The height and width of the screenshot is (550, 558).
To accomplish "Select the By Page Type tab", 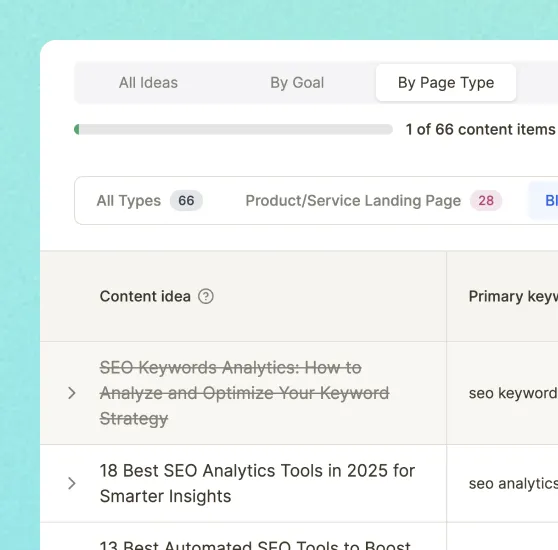I will [x=446, y=83].
